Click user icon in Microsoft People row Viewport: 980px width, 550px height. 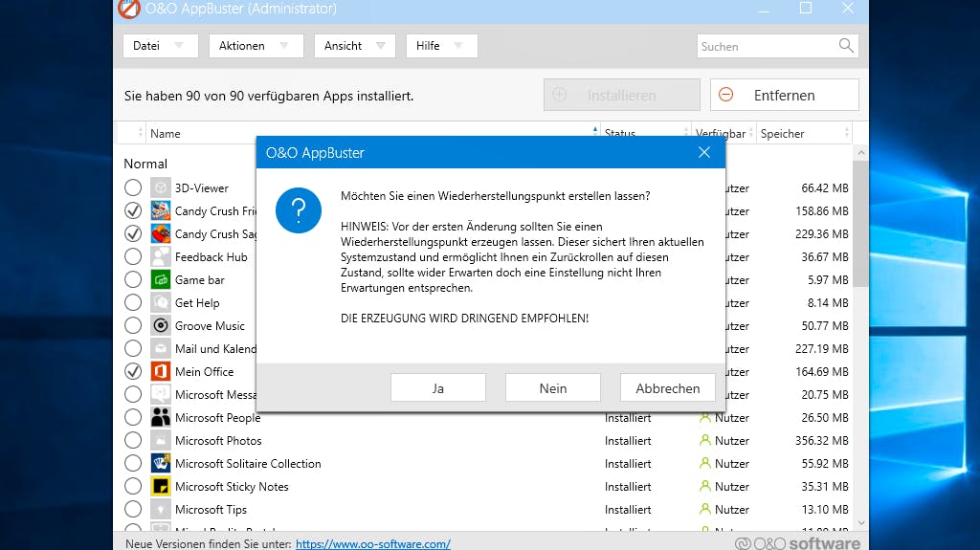(x=705, y=417)
